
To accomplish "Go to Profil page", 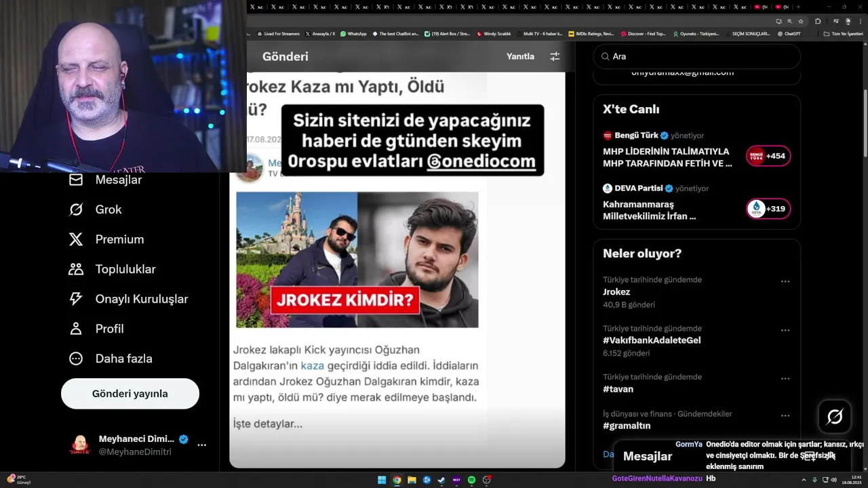I will [96, 329].
